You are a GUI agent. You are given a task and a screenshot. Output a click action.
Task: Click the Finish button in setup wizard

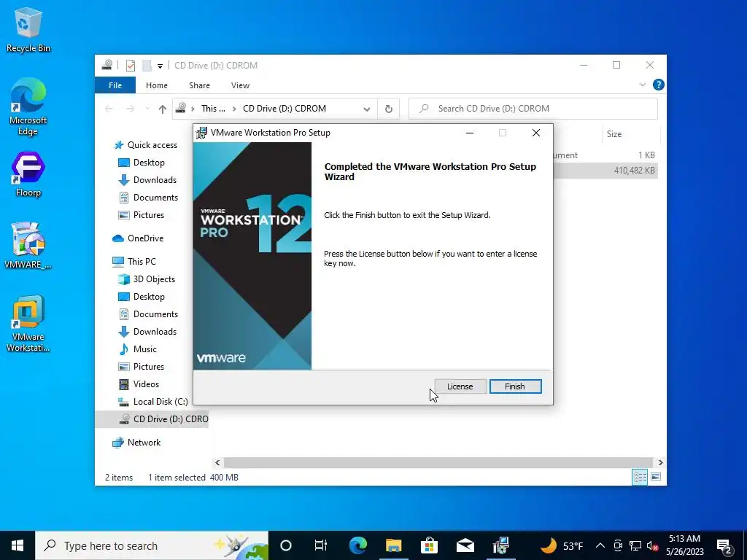click(x=515, y=386)
